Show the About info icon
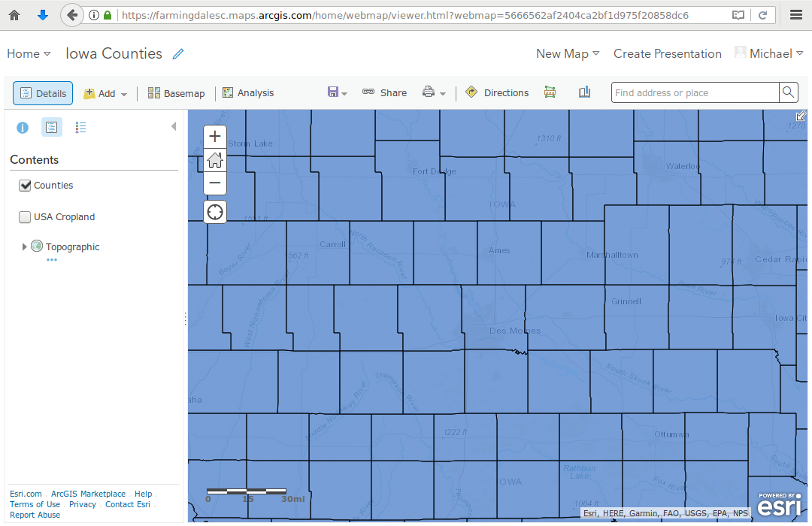 [x=23, y=127]
